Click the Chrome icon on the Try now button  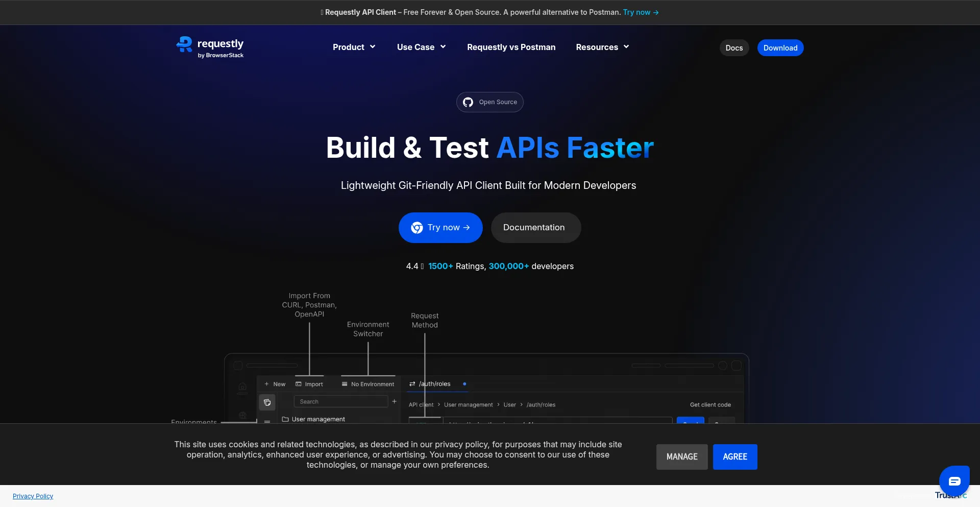click(x=416, y=228)
